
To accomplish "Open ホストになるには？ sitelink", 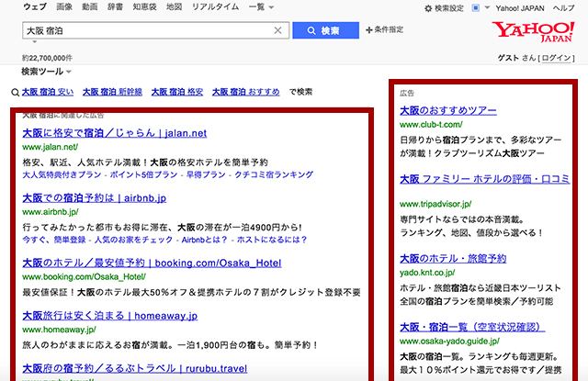I will (x=272, y=240).
